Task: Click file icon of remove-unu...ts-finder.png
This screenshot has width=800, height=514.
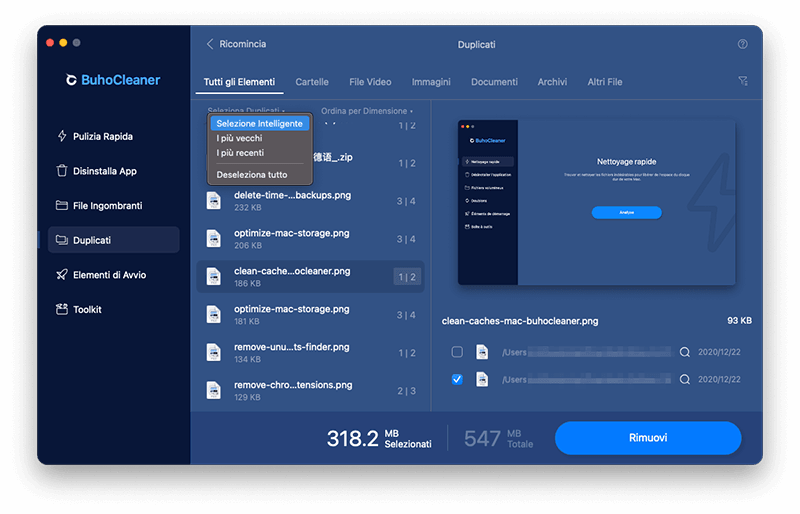Action: (x=214, y=353)
